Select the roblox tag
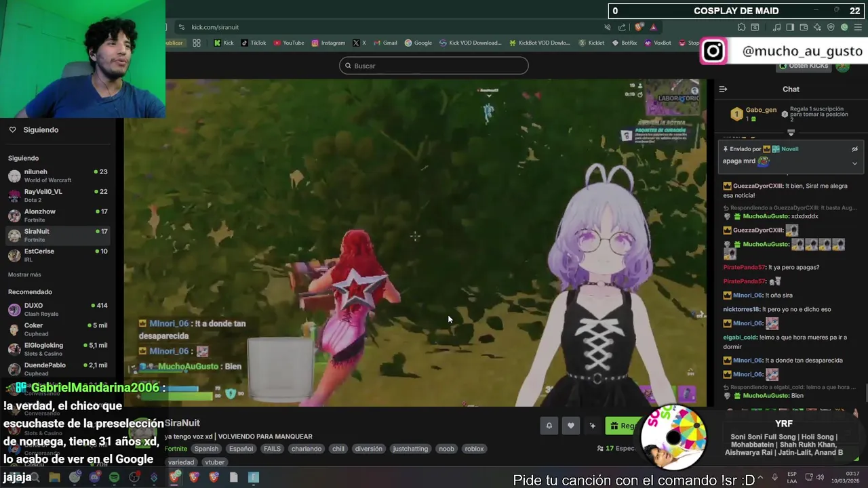This screenshot has height=488, width=868. pos(474,449)
